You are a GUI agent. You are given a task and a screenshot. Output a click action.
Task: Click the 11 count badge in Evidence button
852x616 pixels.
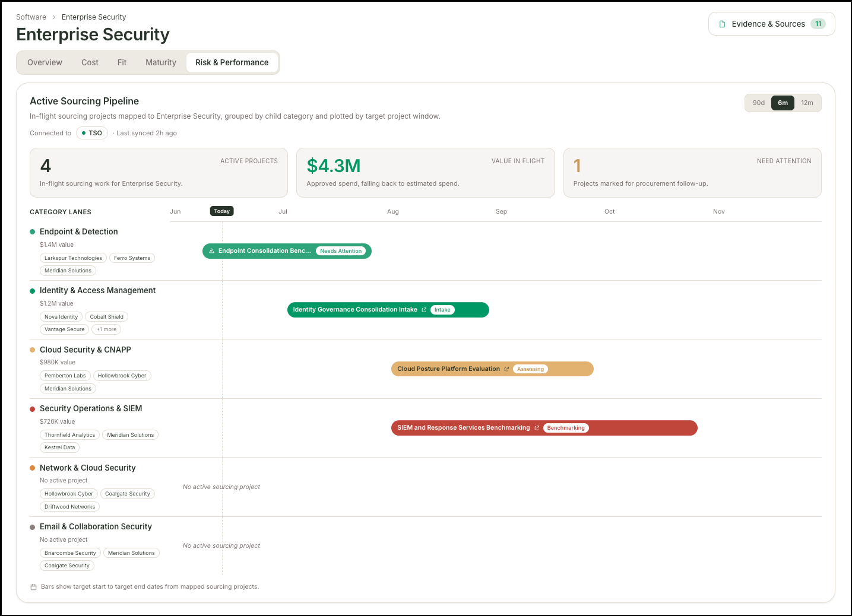(x=818, y=24)
